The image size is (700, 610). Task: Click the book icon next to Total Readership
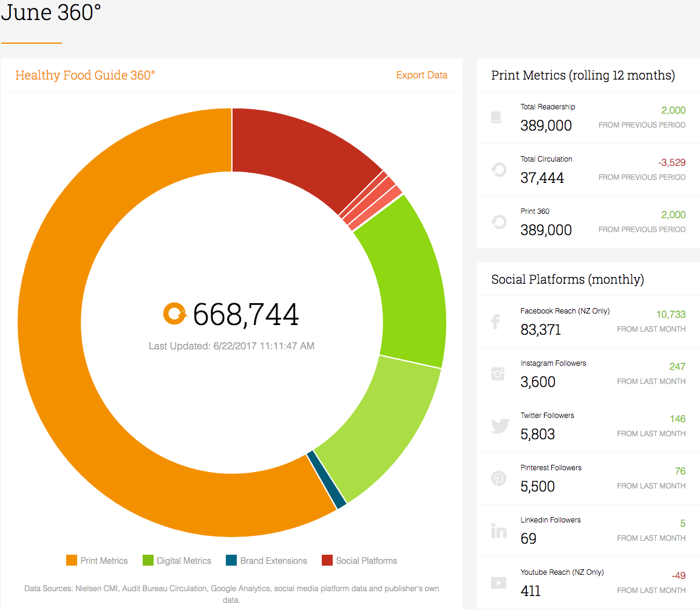click(496, 117)
